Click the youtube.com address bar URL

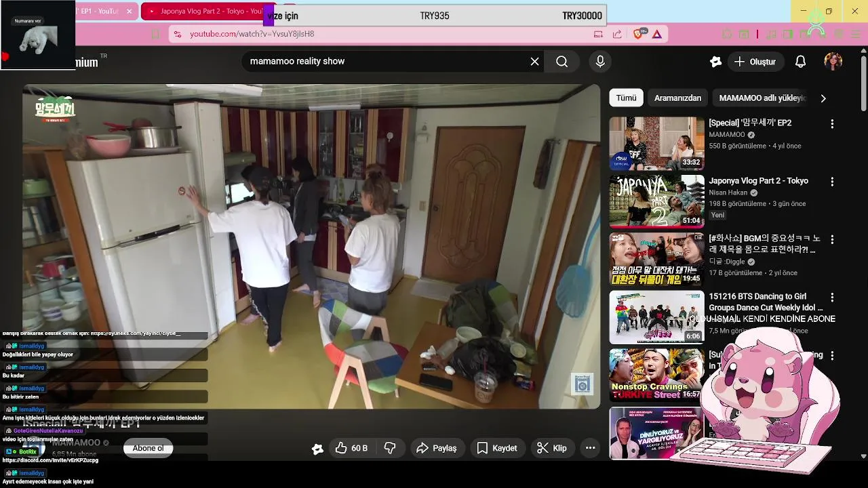(252, 34)
